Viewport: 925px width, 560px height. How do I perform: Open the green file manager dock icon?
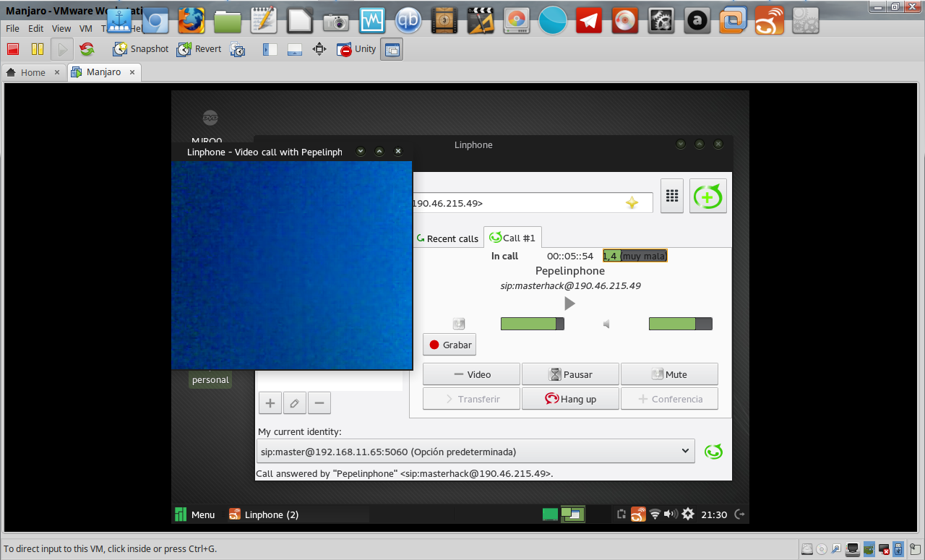pos(228,20)
